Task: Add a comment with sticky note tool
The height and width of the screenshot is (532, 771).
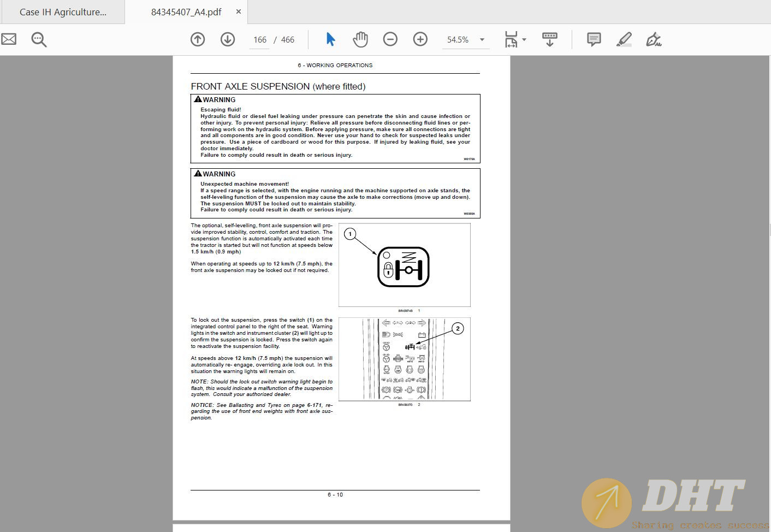Action: pyautogui.click(x=594, y=39)
